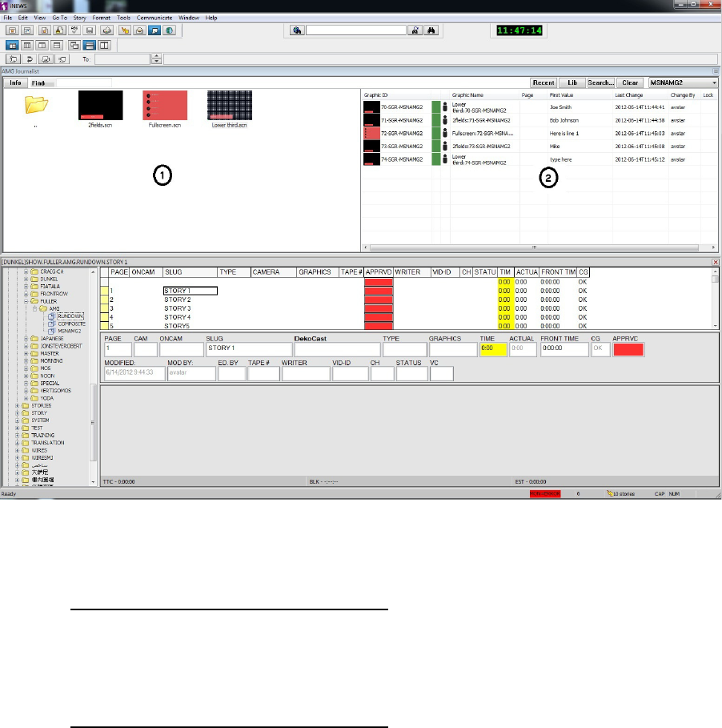
Task: Click the green status block on 72-SGR-MSNAMG2 row
Action: pos(436,133)
